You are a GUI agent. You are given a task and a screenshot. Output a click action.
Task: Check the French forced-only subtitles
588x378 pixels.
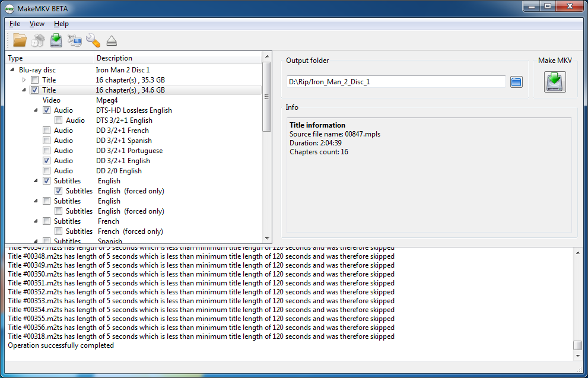(x=59, y=231)
